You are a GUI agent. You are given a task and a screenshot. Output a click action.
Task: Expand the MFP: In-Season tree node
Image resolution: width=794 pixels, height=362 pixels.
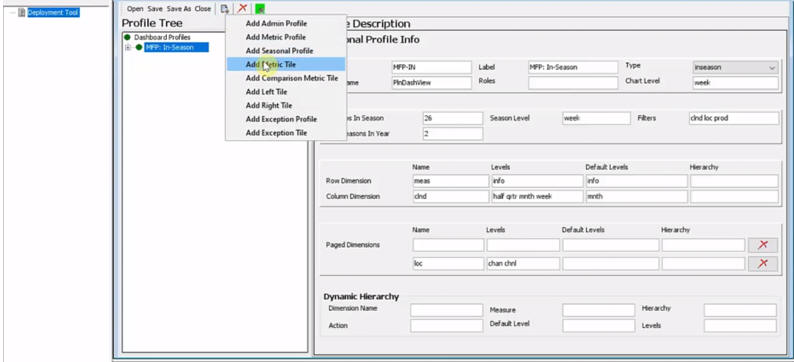pos(128,48)
